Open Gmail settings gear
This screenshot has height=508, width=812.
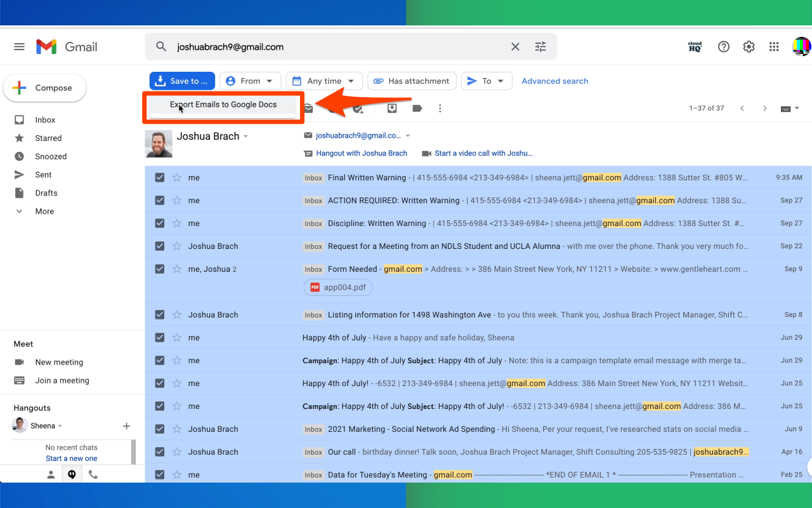click(749, 46)
